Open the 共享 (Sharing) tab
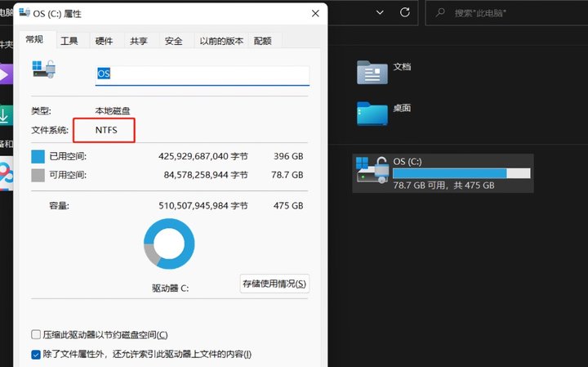The image size is (588, 367). point(138,41)
